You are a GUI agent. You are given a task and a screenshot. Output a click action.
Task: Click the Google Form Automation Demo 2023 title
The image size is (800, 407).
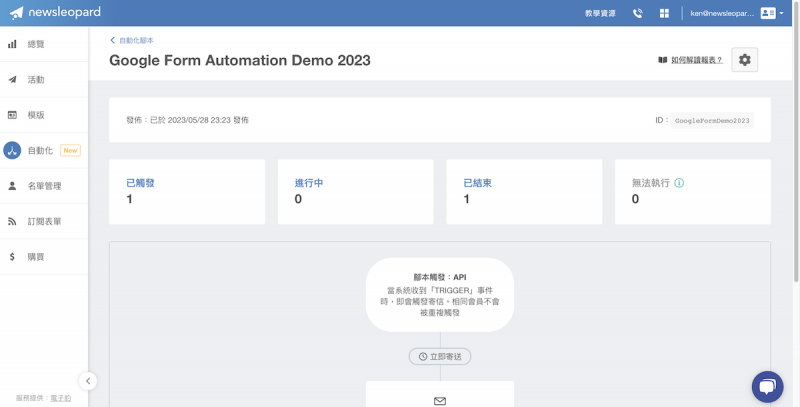[x=240, y=60]
